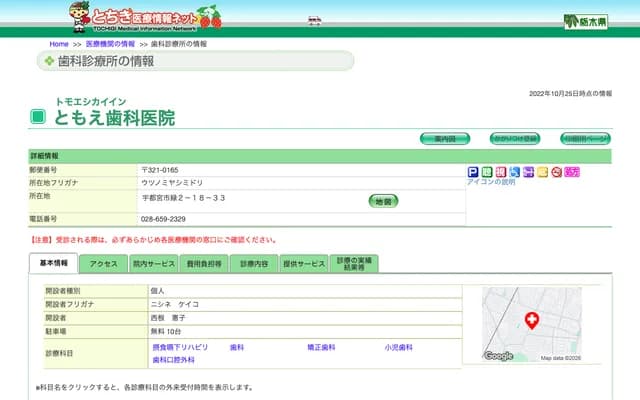Click the founder name ニシネ ケイコ
This screenshot has width=640, height=400.
tap(175, 304)
